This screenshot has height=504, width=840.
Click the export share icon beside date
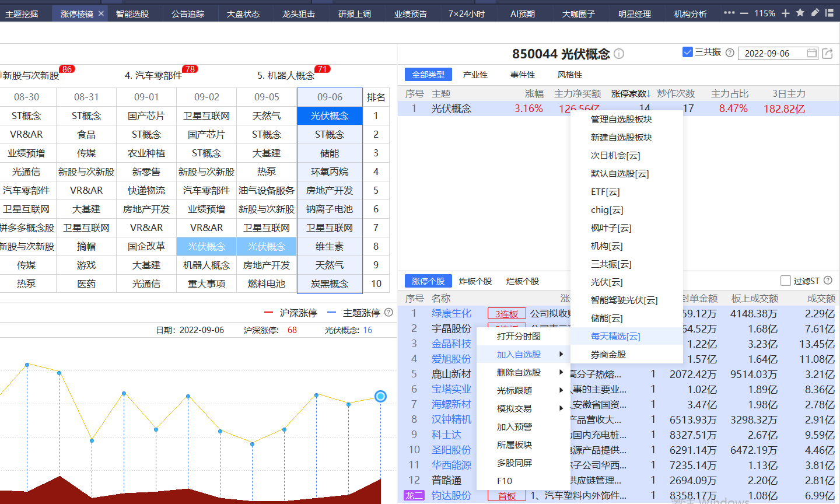[x=827, y=54]
